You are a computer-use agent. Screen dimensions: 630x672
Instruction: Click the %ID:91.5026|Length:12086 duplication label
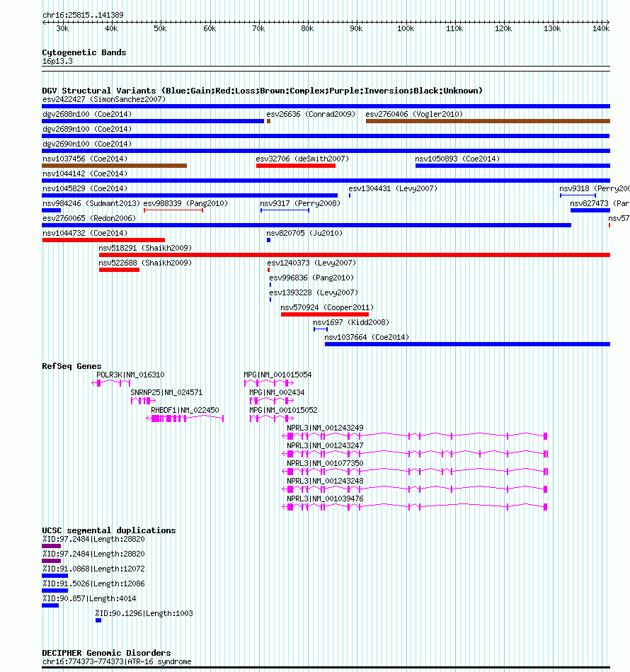click(x=93, y=583)
